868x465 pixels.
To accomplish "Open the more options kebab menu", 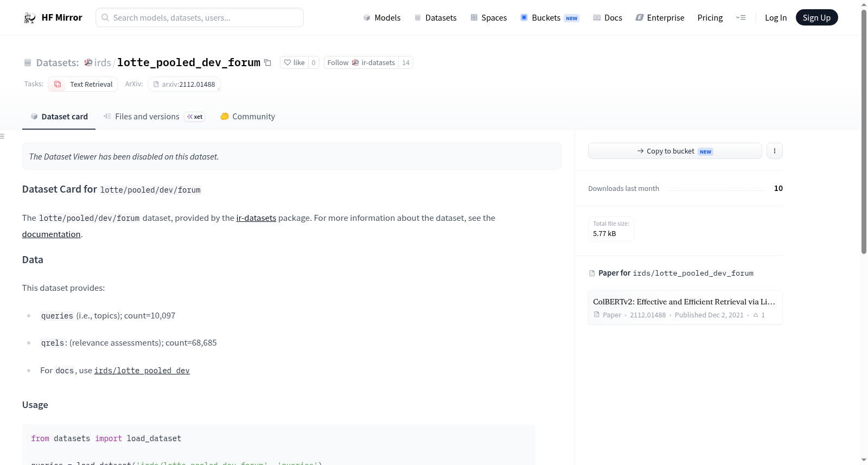I will point(775,151).
